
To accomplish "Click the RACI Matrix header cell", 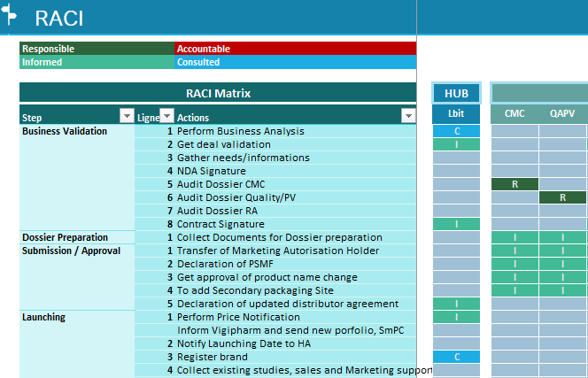I will click(218, 93).
